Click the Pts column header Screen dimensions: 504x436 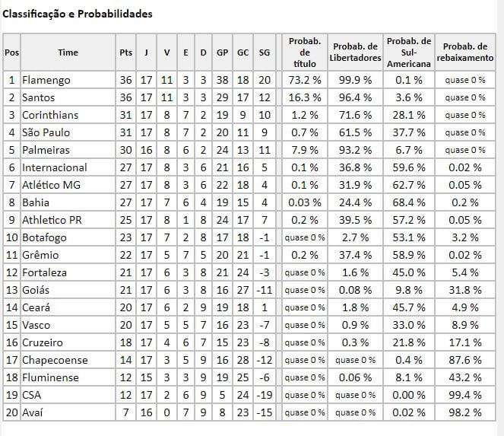126,53
